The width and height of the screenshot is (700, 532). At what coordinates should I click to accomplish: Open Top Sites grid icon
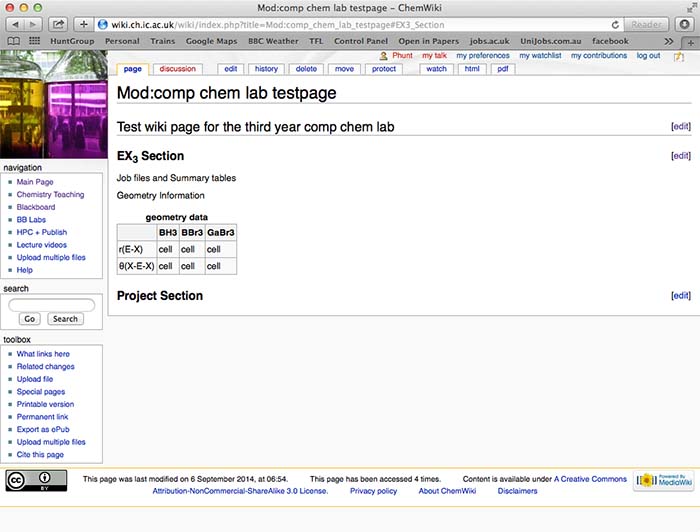coord(34,41)
